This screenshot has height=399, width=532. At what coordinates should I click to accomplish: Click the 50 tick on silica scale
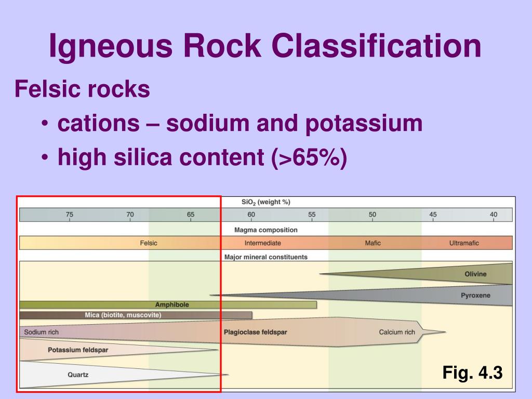[373, 215]
